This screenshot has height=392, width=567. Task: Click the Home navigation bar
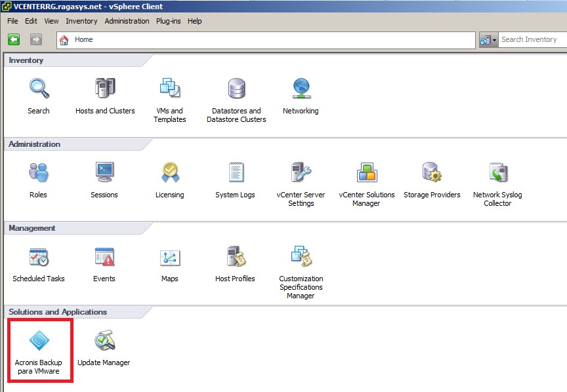point(262,40)
